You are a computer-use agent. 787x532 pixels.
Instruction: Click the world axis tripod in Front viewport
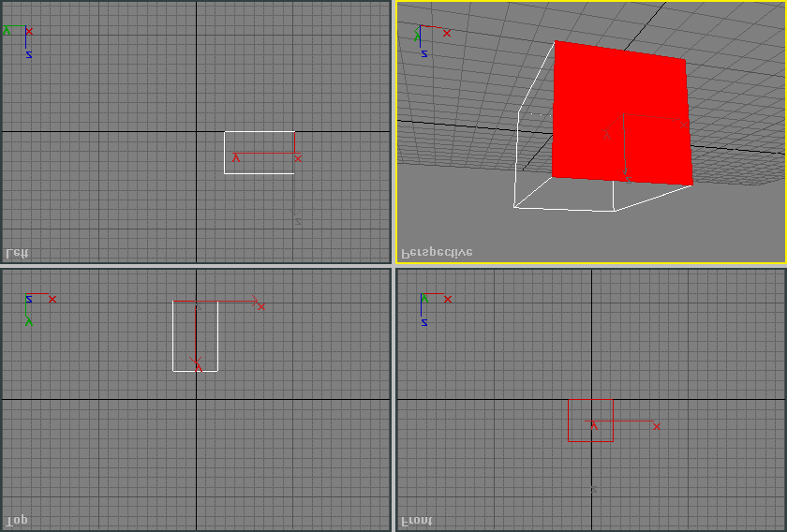click(436, 310)
